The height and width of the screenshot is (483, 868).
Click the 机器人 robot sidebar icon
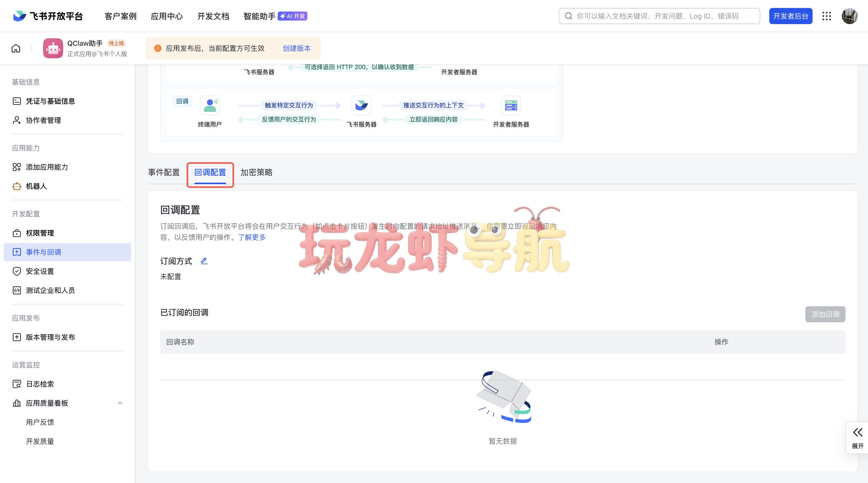click(16, 186)
